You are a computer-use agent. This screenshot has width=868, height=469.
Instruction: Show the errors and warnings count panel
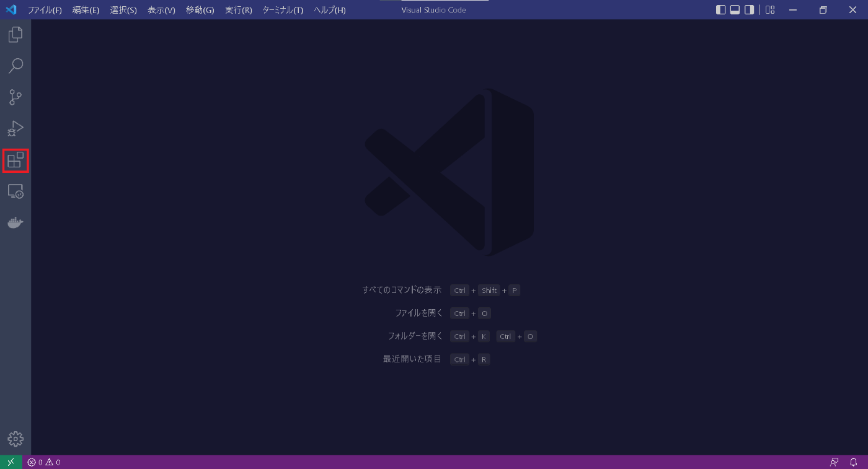click(44, 462)
